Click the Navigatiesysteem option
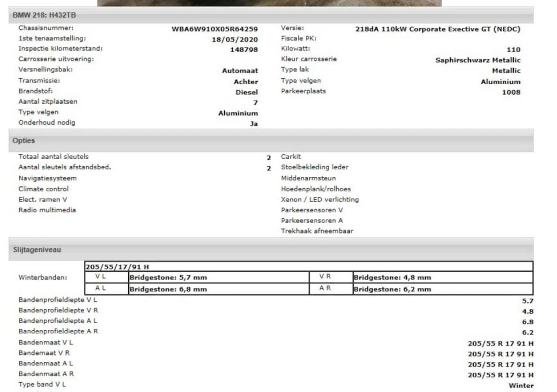Image resolution: width=557 pixels, height=392 pixels. click(x=47, y=178)
